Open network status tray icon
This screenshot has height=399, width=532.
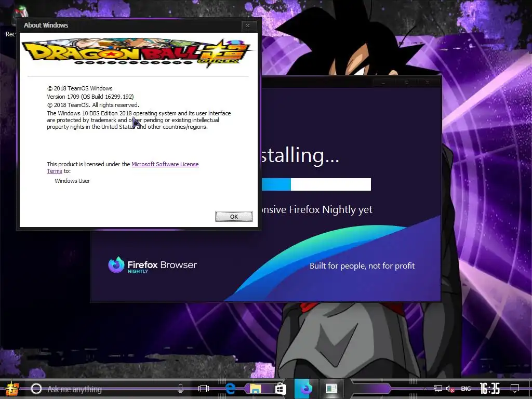point(438,389)
